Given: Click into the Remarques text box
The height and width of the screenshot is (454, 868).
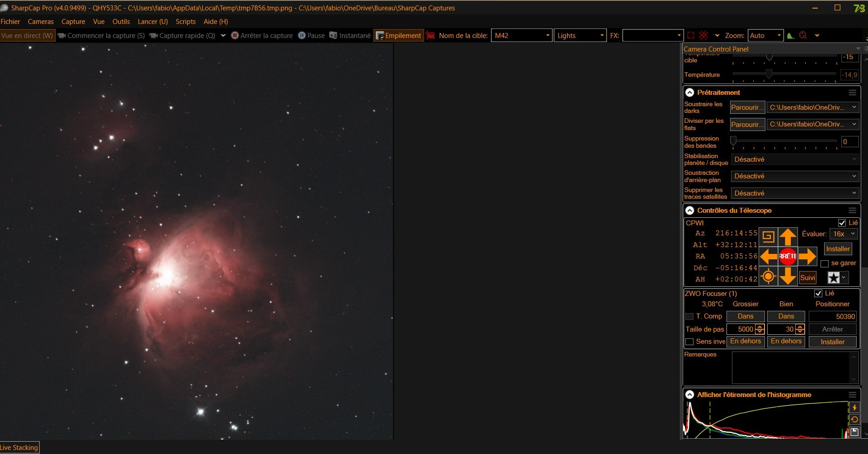Looking at the screenshot, I should click(794, 368).
